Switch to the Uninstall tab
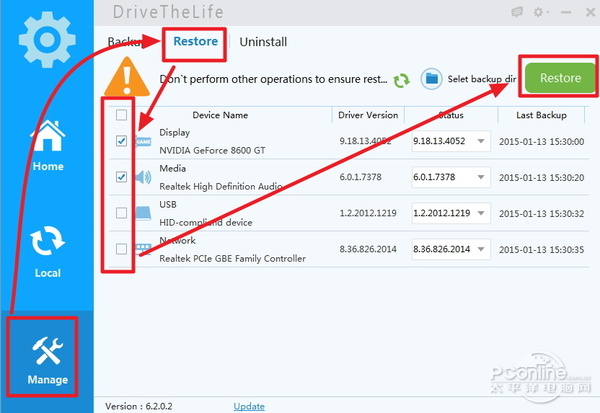Screen dimensions: 600x413 (263, 42)
